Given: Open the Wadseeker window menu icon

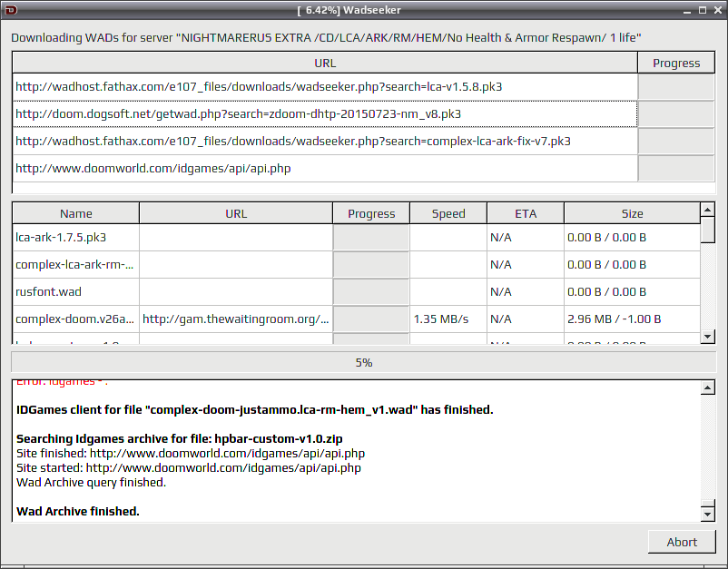Looking at the screenshot, I should pos(11,10).
